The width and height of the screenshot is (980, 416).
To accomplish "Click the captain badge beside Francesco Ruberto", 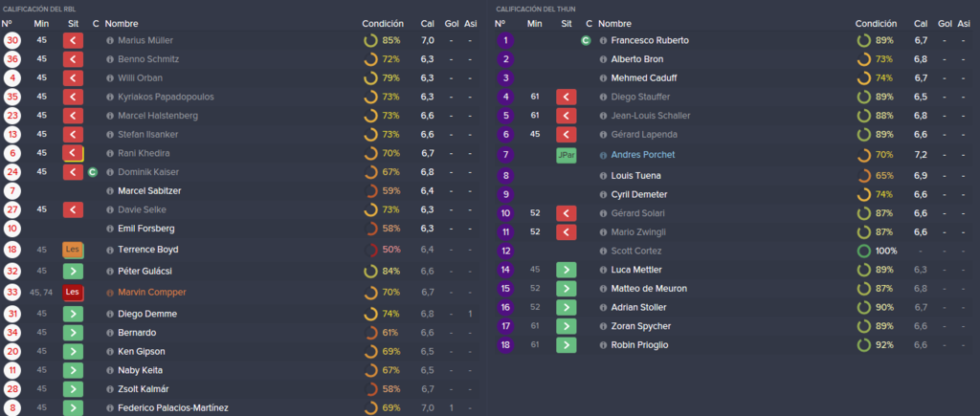I will (586, 40).
